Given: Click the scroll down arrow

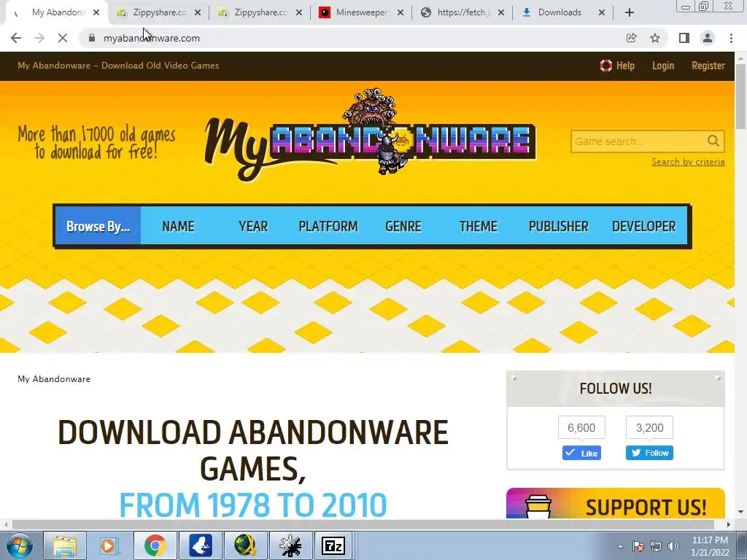Looking at the screenshot, I should point(741,513).
